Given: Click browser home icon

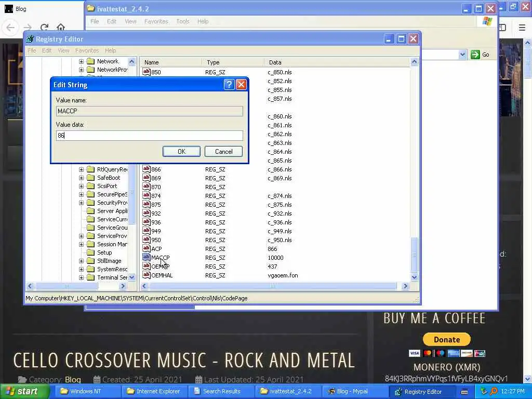Looking at the screenshot, I should point(60,27).
